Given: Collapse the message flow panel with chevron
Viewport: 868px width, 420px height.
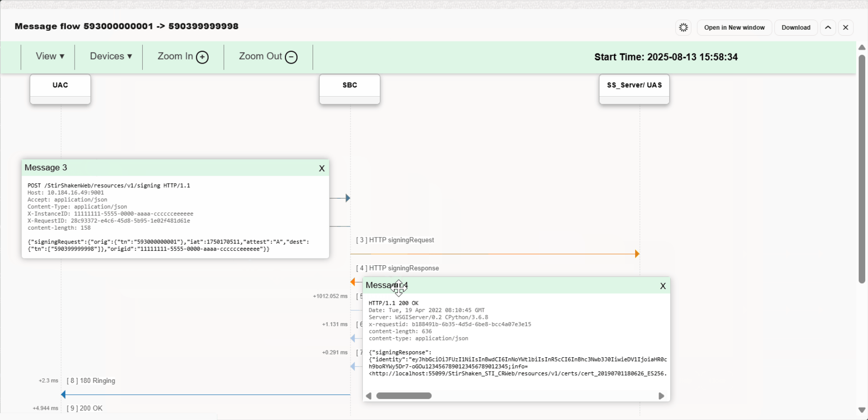Looking at the screenshot, I should point(828,27).
